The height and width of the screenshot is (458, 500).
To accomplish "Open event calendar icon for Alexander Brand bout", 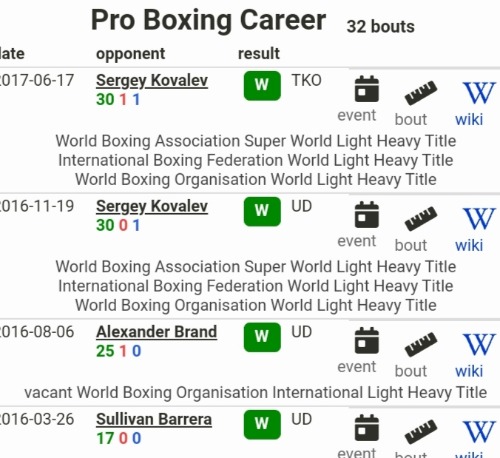I will (x=366, y=341).
